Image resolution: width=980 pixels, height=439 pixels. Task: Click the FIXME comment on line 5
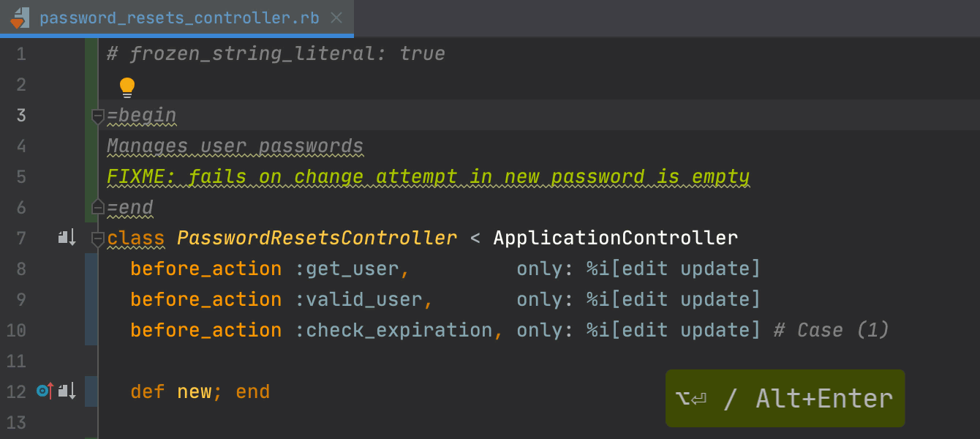(428, 177)
